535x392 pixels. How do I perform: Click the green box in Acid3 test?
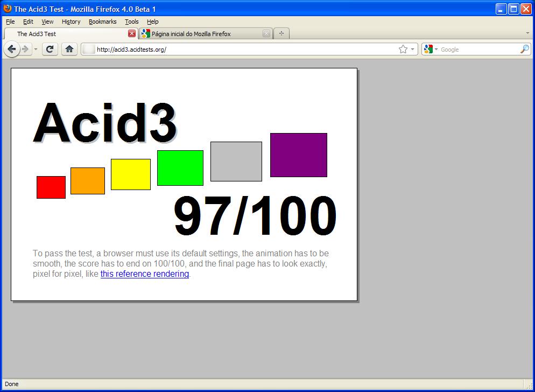(180, 168)
